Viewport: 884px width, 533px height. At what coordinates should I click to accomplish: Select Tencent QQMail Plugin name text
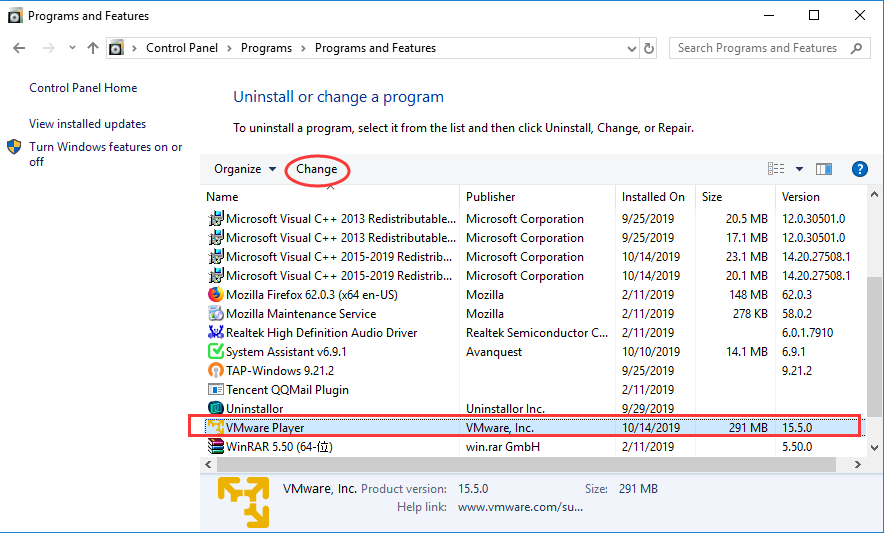pos(288,390)
